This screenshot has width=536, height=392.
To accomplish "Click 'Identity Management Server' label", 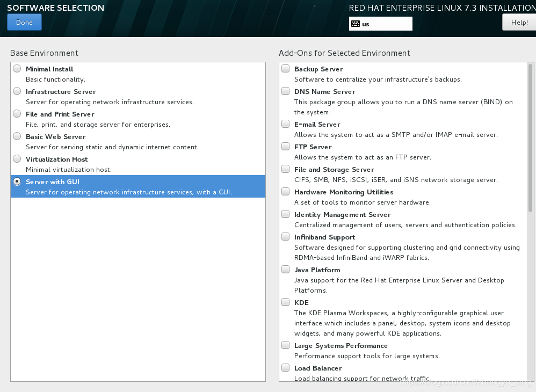I will [x=343, y=215].
